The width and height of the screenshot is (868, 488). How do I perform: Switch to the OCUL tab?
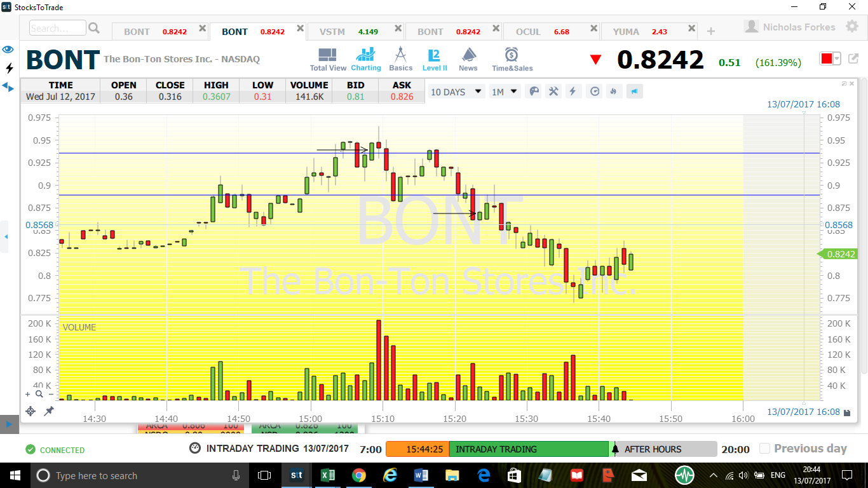point(550,31)
